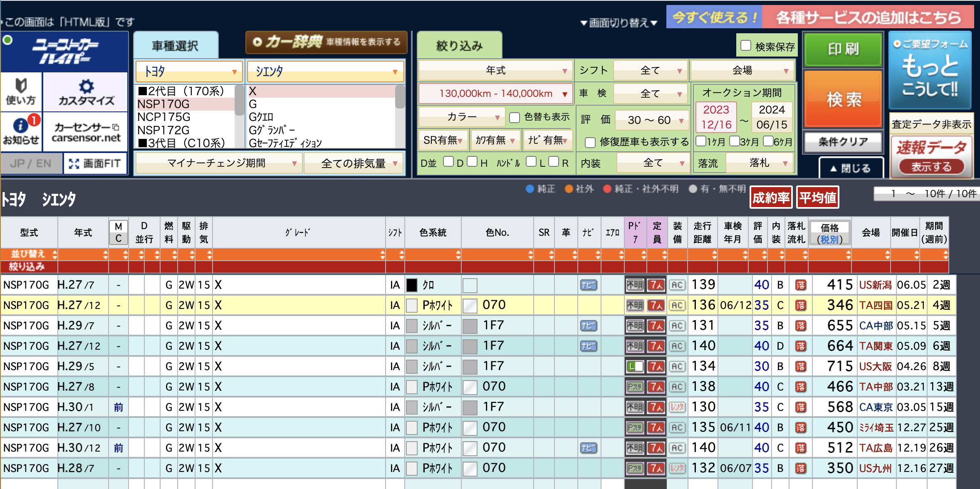Click the 7人 badge in the ミライ埼玉 row
This screenshot has width=980, height=489.
656,427
